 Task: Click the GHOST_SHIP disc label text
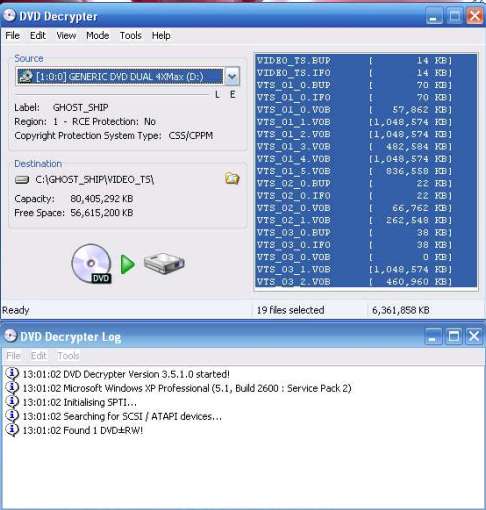coord(80,107)
